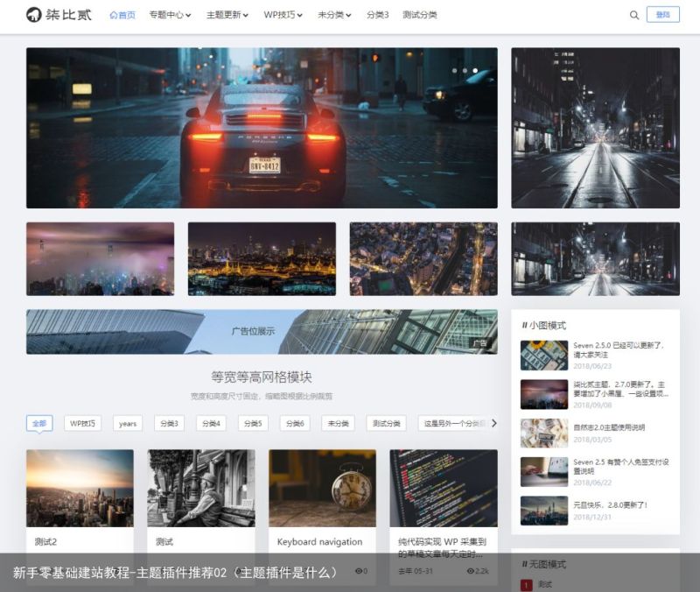
Task: Select the 测试分类 filter tab in grid module
Action: pyautogui.click(x=386, y=423)
